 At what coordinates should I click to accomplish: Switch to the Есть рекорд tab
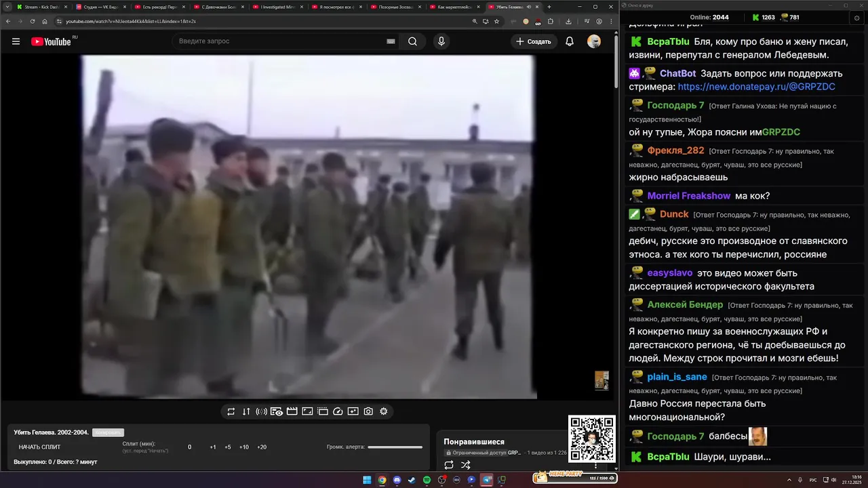tap(160, 7)
